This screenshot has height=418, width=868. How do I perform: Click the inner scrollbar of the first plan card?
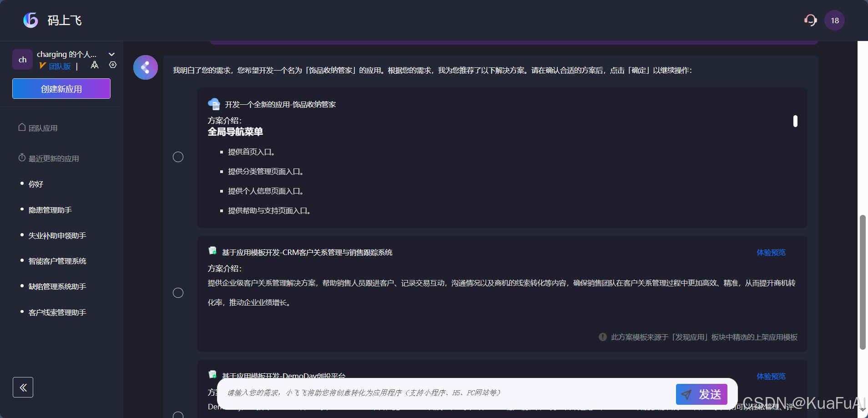795,121
